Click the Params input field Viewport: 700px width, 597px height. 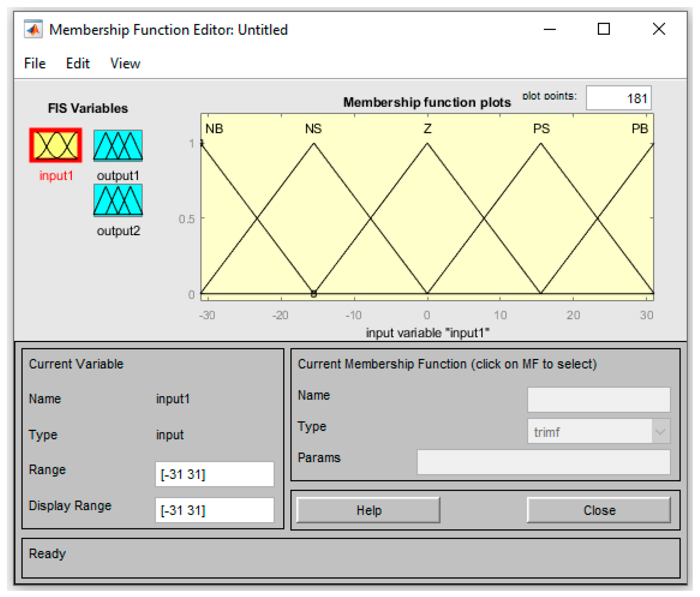pyautogui.click(x=543, y=462)
